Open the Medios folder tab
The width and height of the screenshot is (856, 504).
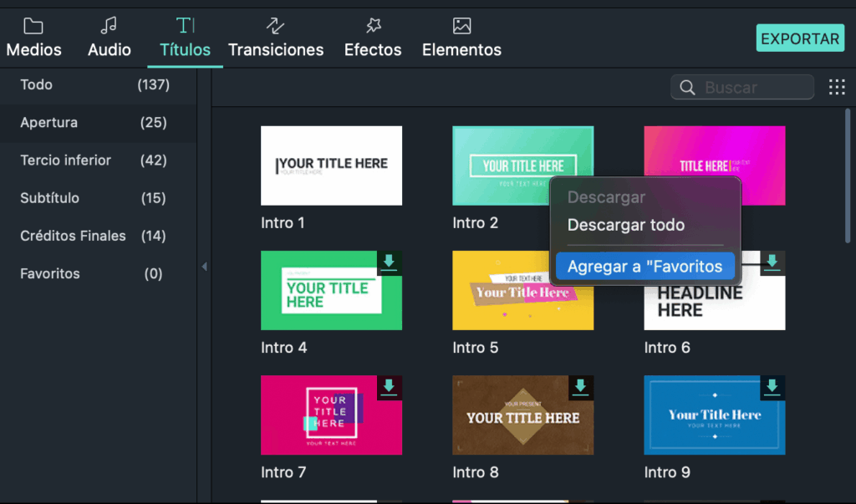[33, 38]
